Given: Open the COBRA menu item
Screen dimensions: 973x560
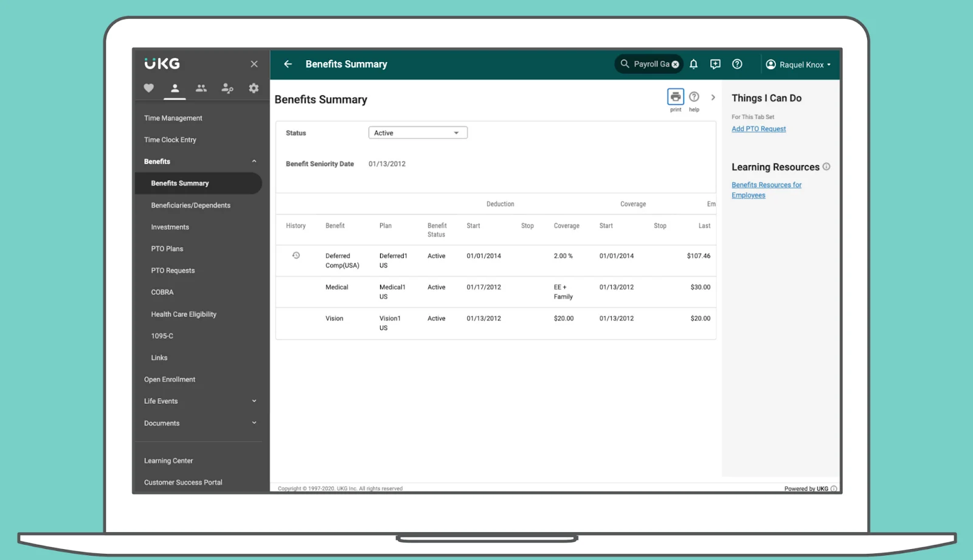Looking at the screenshot, I should tap(162, 292).
